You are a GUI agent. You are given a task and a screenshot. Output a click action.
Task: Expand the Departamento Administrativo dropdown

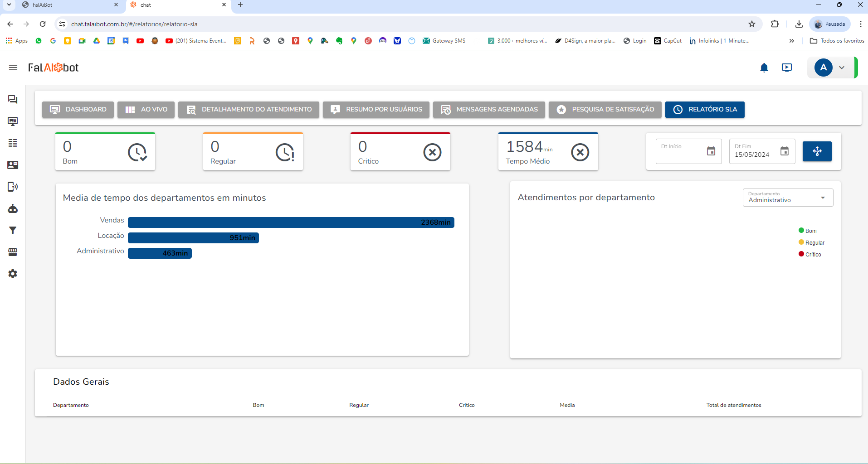788,198
